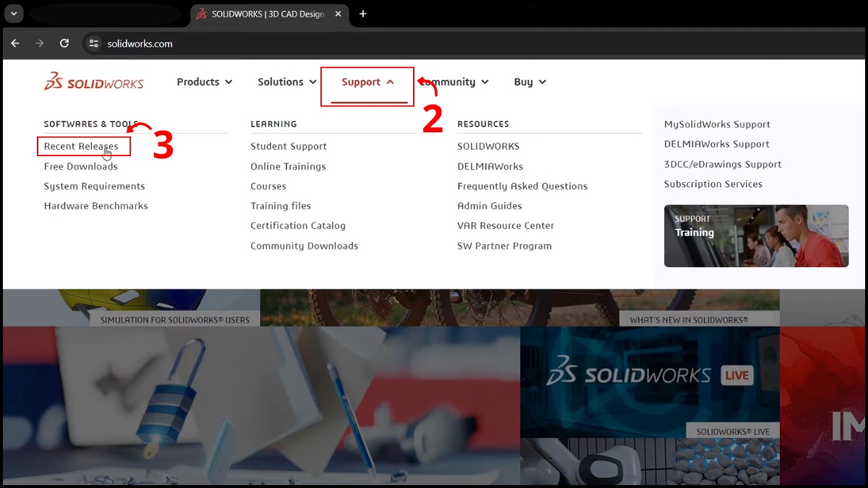The height and width of the screenshot is (488, 868).
Task: Click the browser forward arrow
Action: 40,43
